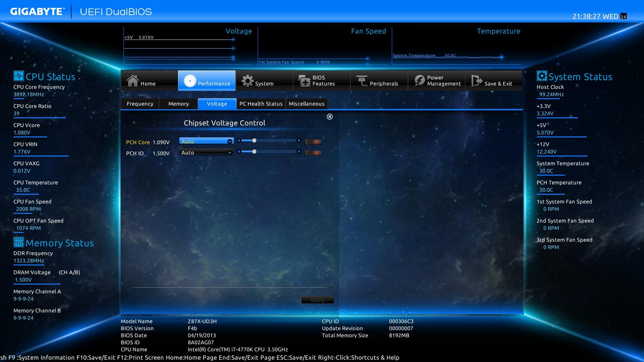The height and width of the screenshot is (362, 644).
Task: Click the CPU Core Frequency value 3892.18MHz
Action: point(29,94)
